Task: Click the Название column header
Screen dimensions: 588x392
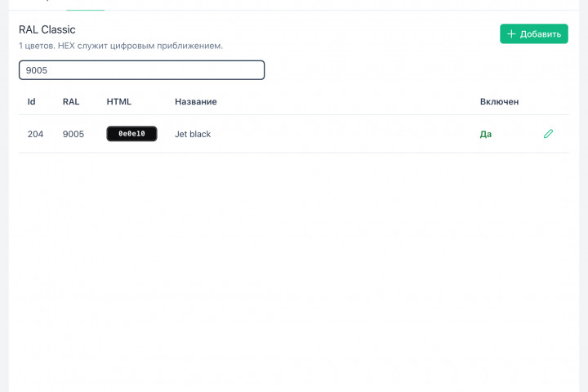Action: pos(196,101)
